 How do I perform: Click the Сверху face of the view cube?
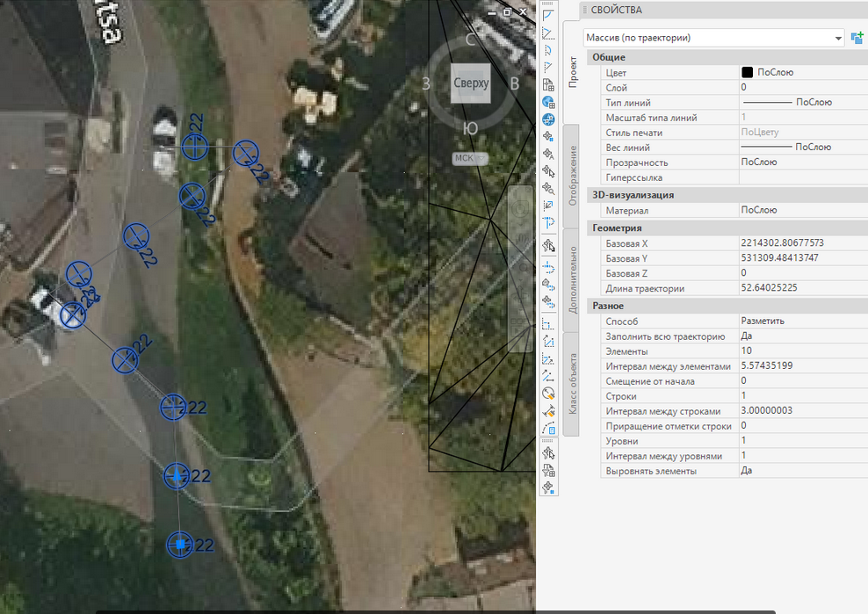click(470, 83)
